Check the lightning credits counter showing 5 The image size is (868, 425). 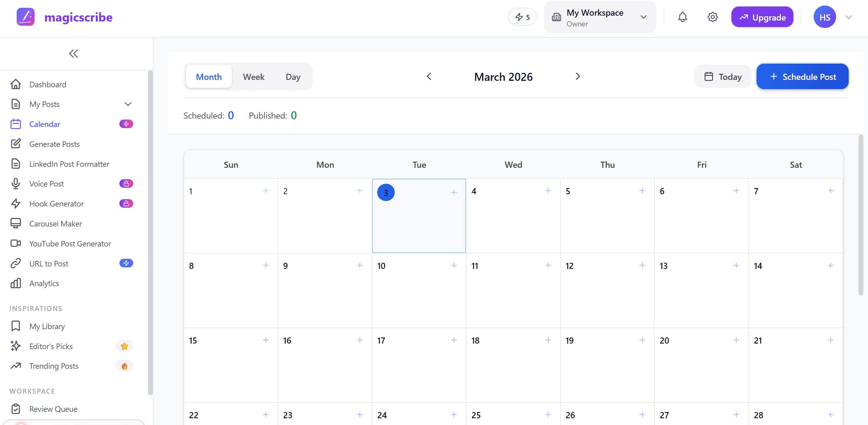[x=522, y=17]
